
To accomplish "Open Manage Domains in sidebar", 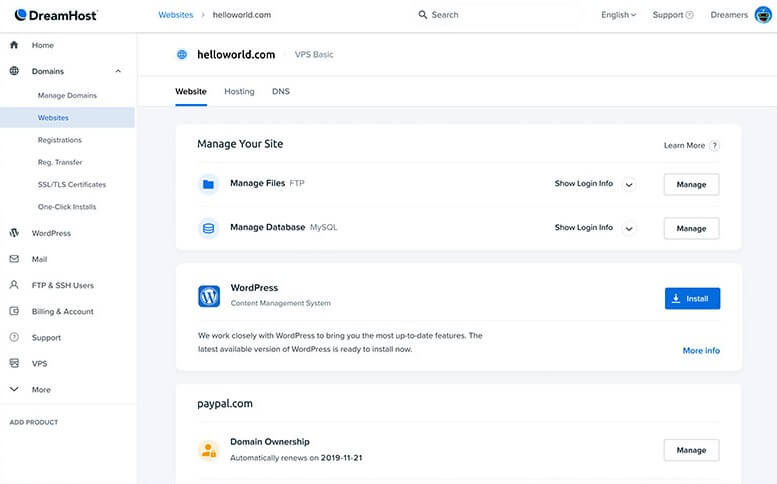I will (67, 95).
